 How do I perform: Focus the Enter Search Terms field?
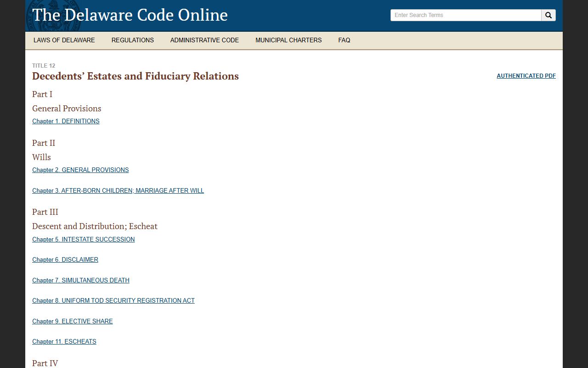point(466,15)
